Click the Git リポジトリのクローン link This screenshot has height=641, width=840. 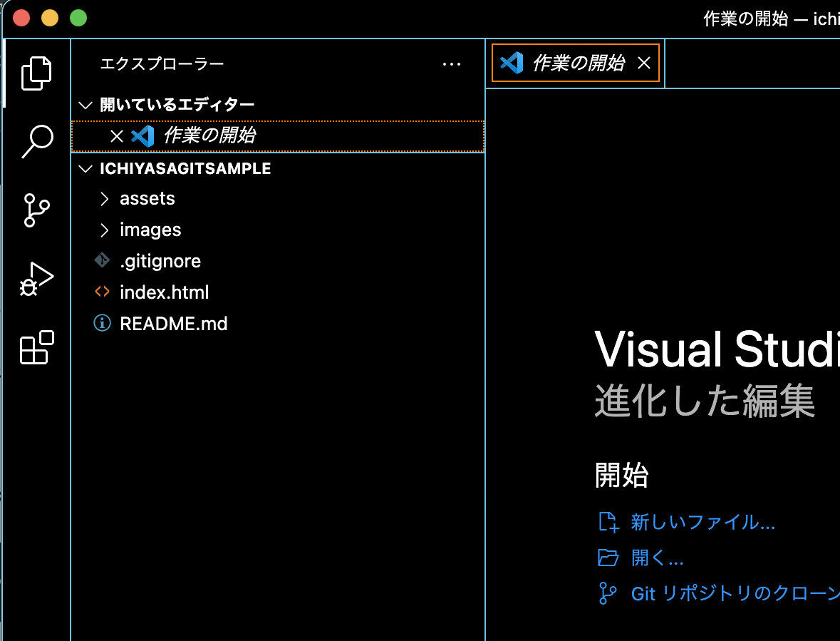(x=735, y=593)
